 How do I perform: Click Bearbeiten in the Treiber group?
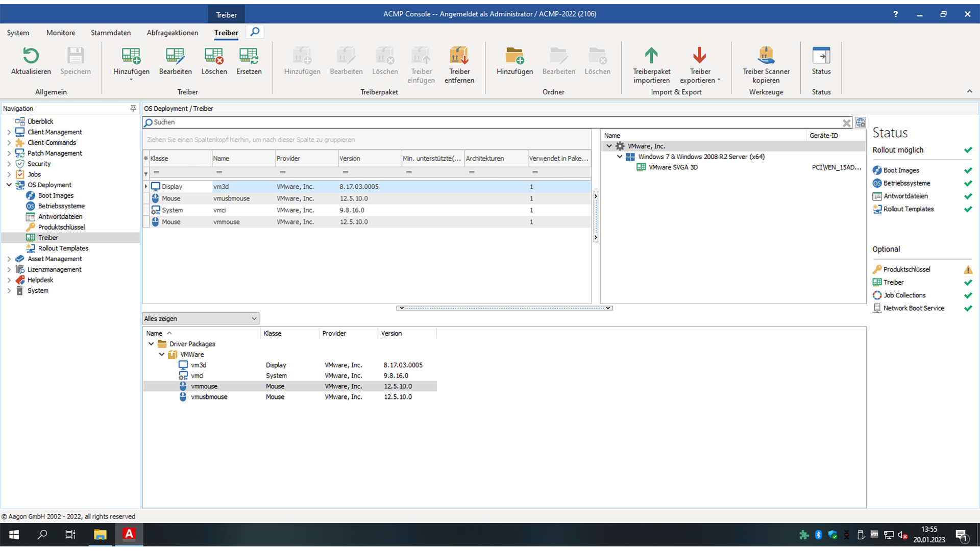(x=175, y=61)
